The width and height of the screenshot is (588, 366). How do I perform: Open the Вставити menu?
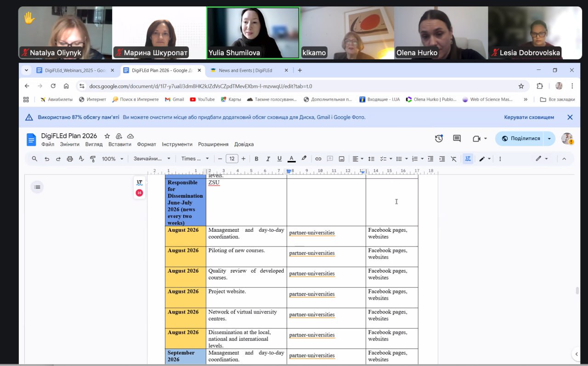click(119, 144)
